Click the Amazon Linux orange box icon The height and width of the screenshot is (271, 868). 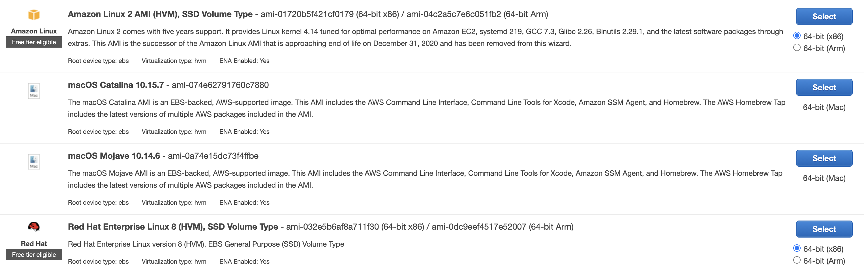point(34,15)
